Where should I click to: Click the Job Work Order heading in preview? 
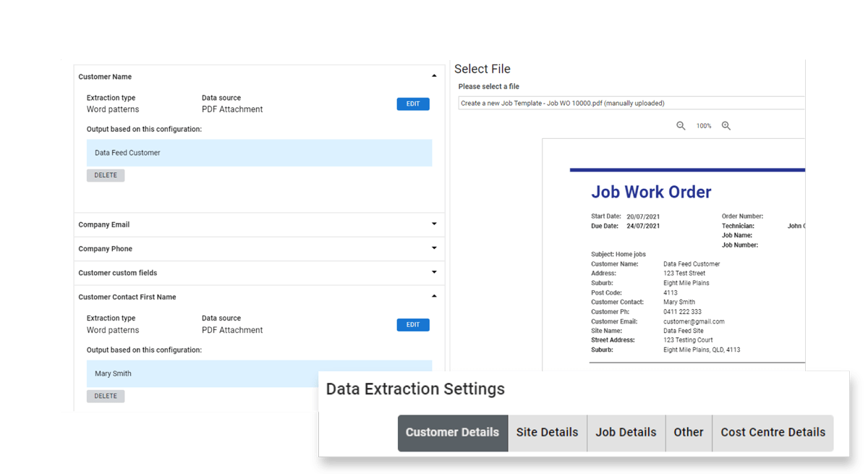651,192
